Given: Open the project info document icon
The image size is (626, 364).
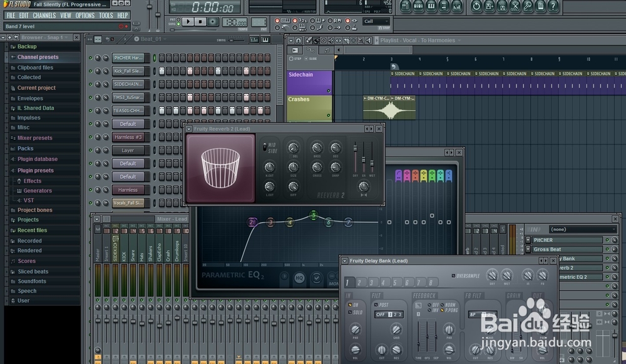Looking at the screenshot, I should point(540,6).
